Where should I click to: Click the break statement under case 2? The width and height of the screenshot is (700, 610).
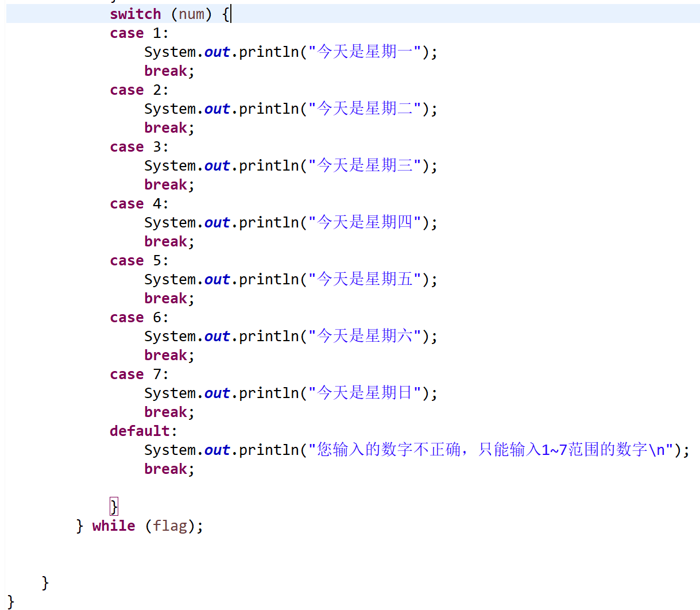[x=169, y=128]
